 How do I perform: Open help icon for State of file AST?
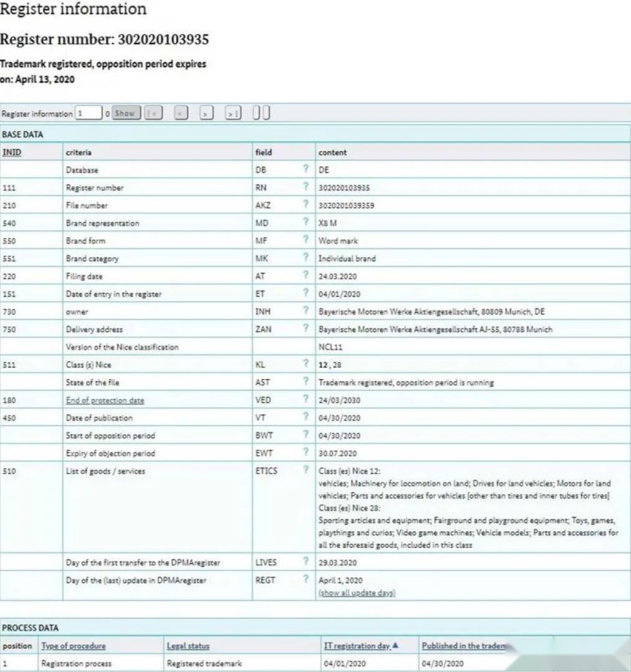pos(305,381)
